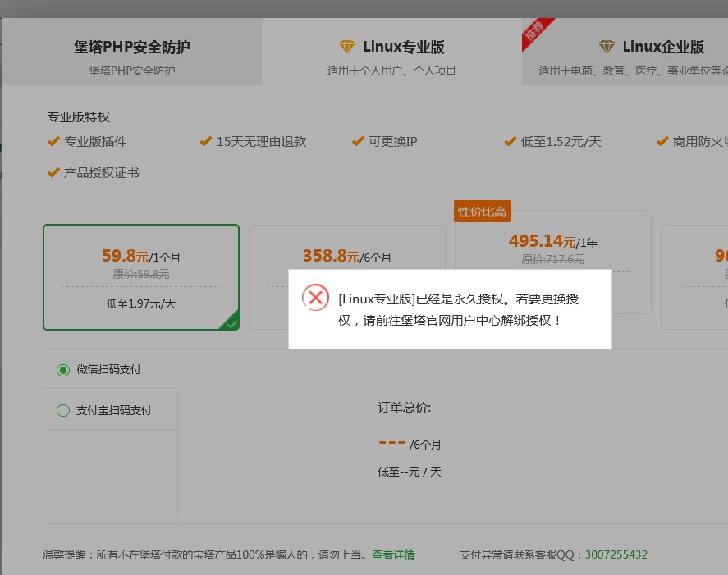Switch to 堡塔PHP安全防护 tab
Image resolution: width=728 pixels, height=575 pixels.
click(132, 52)
